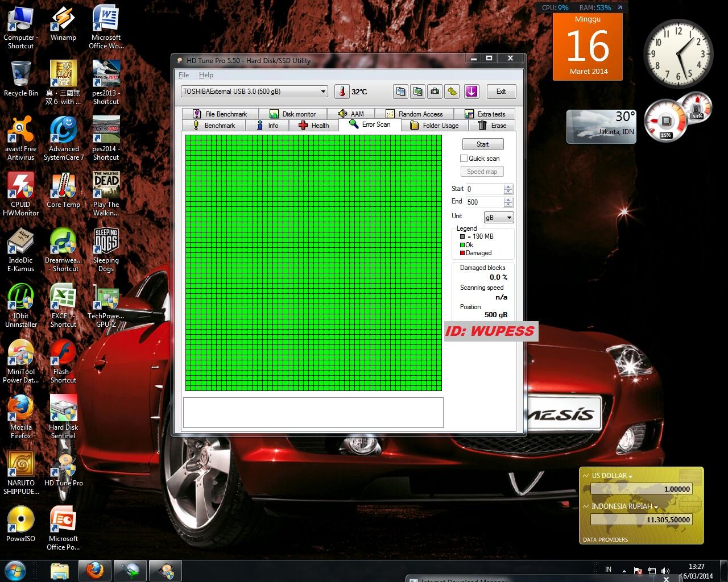This screenshot has height=582, width=728.
Task: Switch to the Health tab
Action: tap(314, 126)
